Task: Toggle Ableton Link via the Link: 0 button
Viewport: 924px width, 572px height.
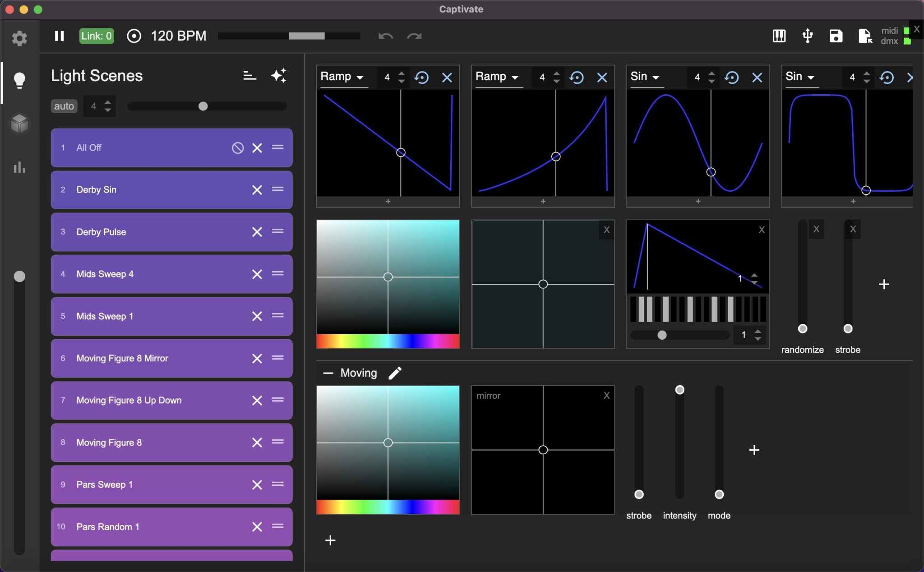Action: pyautogui.click(x=96, y=36)
